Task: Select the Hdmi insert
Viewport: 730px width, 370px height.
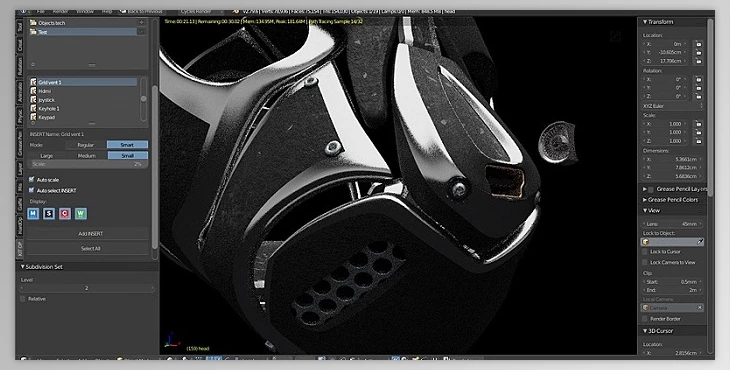Action: (x=84, y=91)
